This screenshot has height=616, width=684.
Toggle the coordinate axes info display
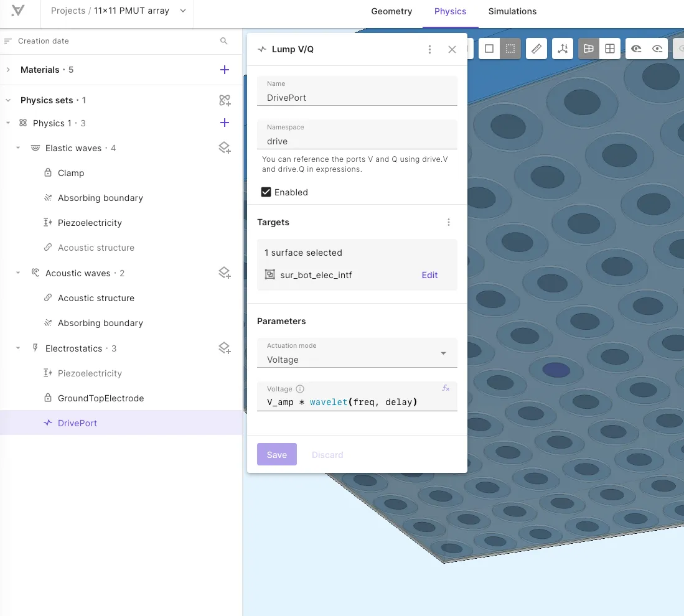(563, 49)
